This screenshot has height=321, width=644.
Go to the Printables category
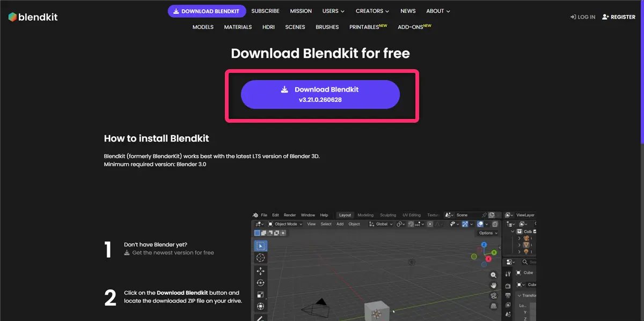point(368,27)
